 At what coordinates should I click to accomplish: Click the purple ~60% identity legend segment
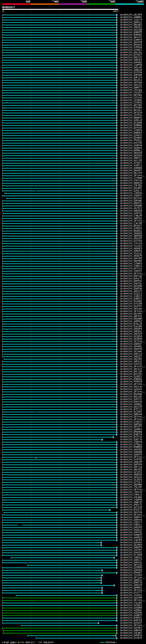coord(73,4)
